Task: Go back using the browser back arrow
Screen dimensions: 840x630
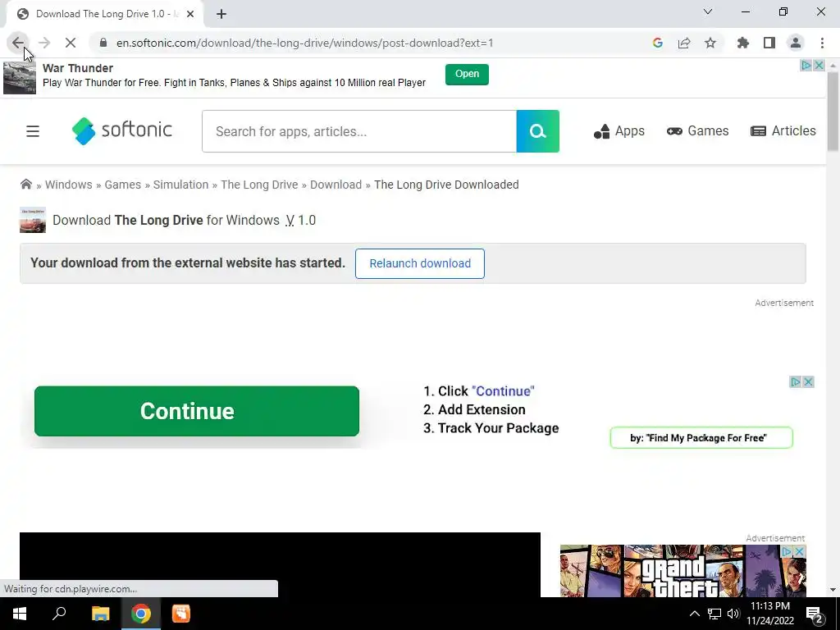Action: pyautogui.click(x=18, y=43)
